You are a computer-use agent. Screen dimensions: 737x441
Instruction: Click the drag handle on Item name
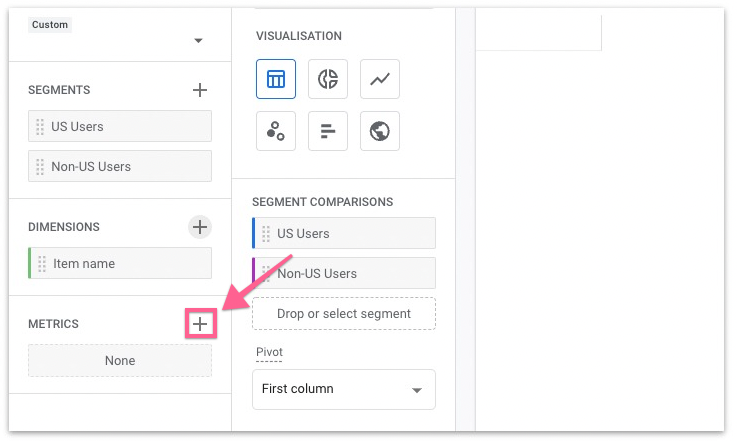pyautogui.click(x=41, y=264)
